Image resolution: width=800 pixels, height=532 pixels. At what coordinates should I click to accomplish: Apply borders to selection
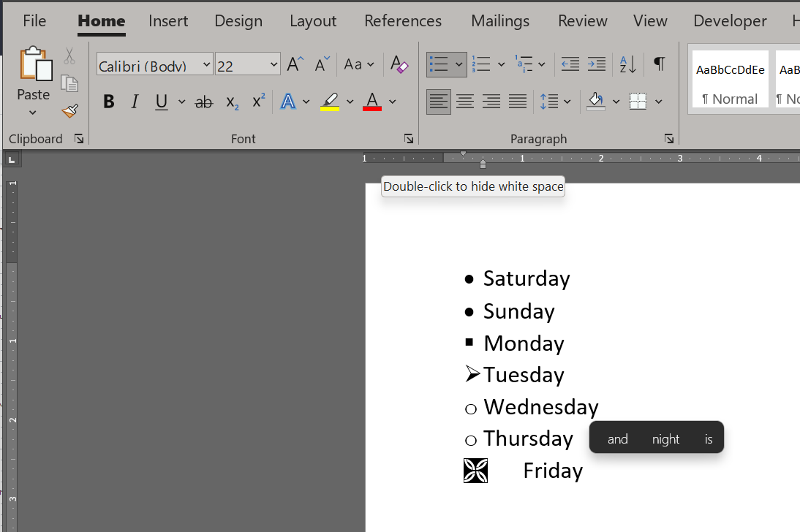point(638,101)
